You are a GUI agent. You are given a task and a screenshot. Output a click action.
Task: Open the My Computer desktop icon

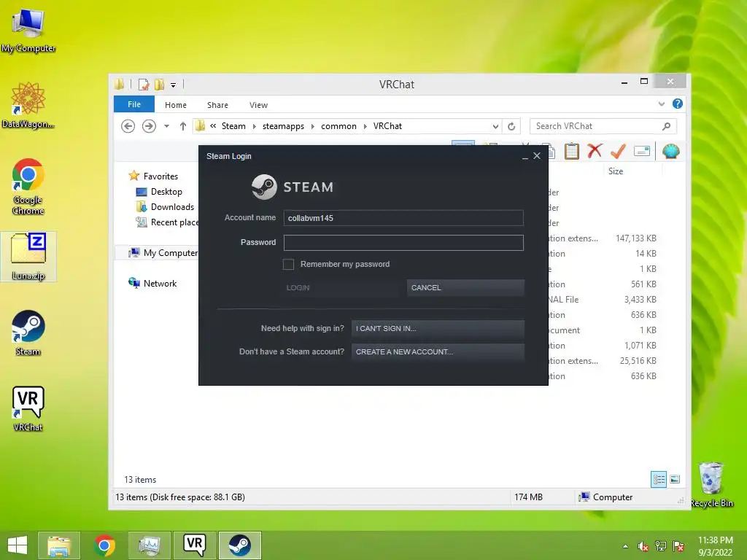pyautogui.click(x=28, y=31)
